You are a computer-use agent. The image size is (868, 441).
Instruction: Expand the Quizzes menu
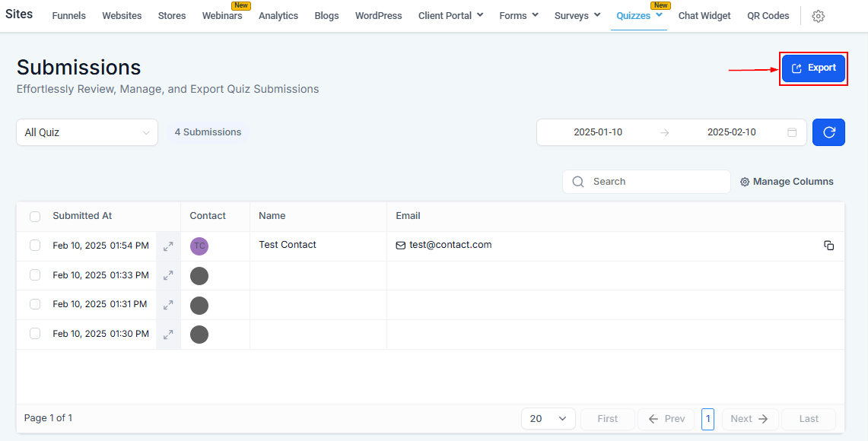(639, 15)
